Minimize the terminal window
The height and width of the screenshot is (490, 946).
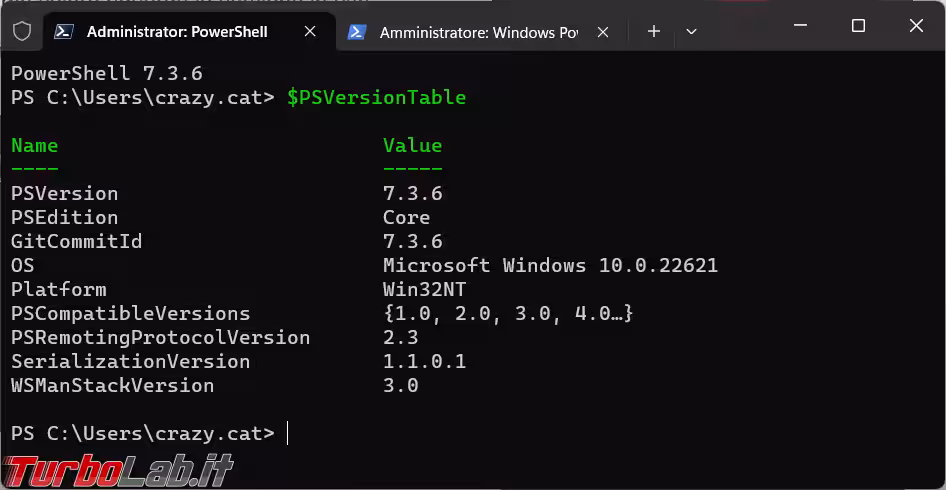click(x=801, y=26)
